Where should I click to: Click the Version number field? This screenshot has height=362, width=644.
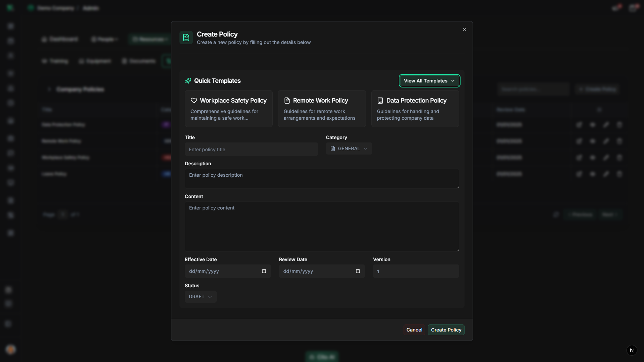[x=416, y=271]
